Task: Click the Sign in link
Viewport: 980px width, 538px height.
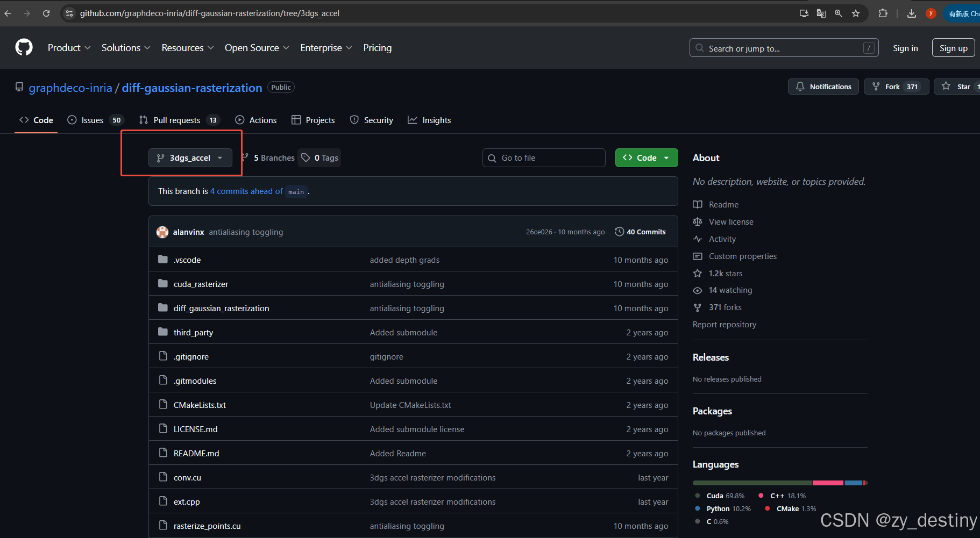Action: [905, 48]
